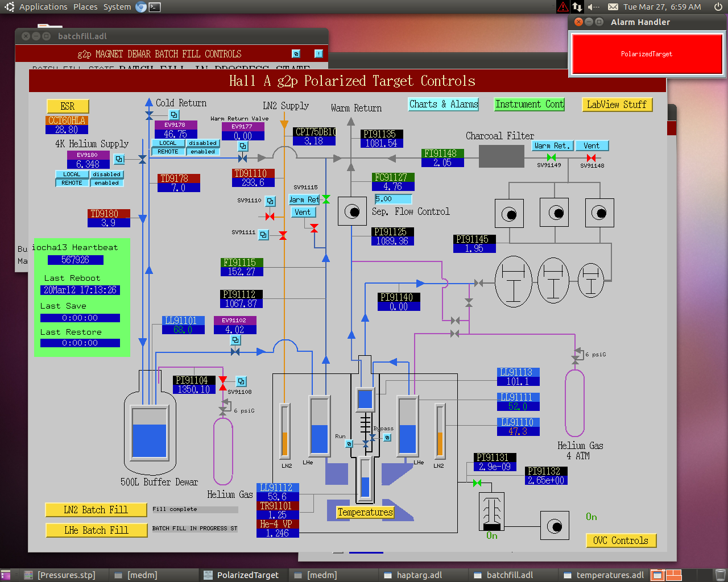Open the Charts & Alarms menu
The width and height of the screenshot is (728, 582).
(x=444, y=104)
